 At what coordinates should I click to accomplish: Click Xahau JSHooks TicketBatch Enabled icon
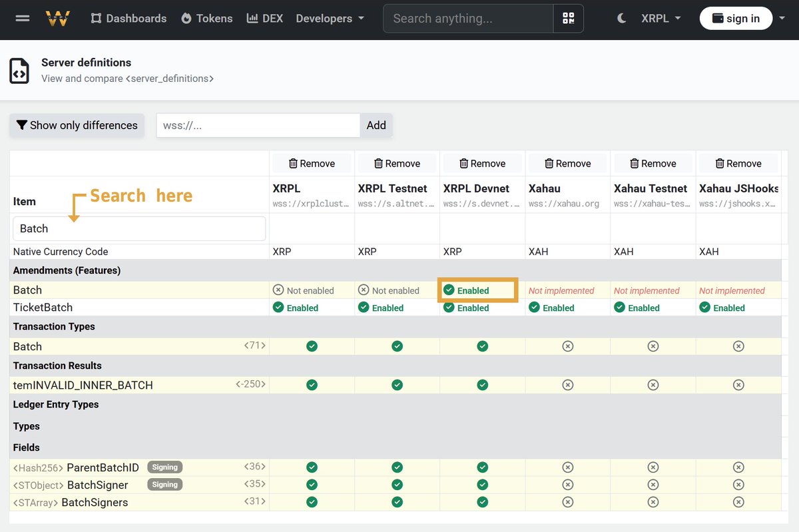coord(704,308)
